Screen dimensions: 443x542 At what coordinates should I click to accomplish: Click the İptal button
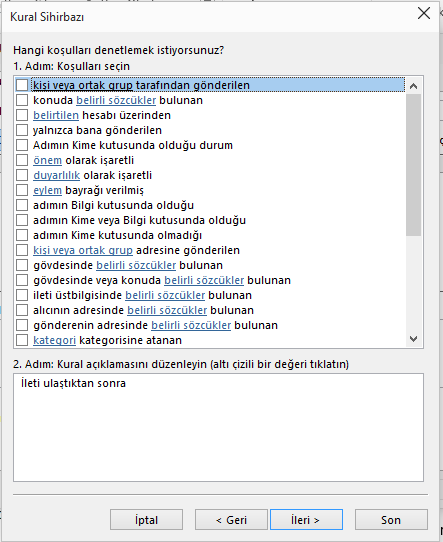point(147,520)
